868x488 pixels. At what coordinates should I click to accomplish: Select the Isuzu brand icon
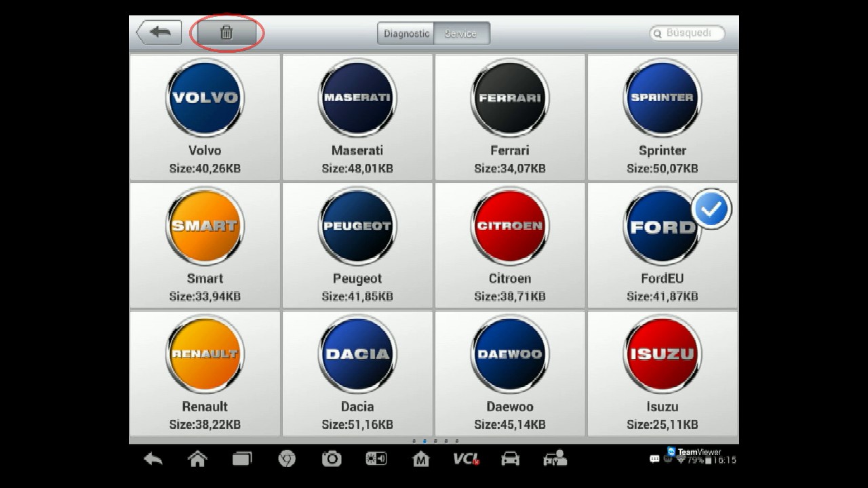point(663,354)
